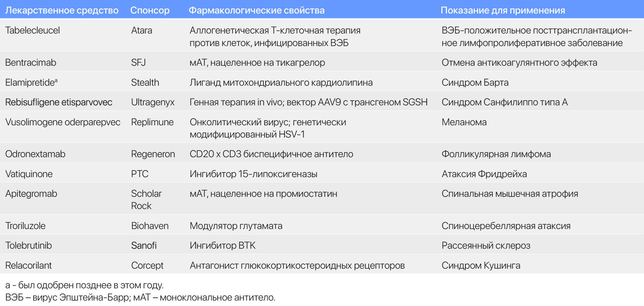Select the Rebisufligene etisparvovec row name
Viewport: 644px width, 306px height.
(59, 102)
